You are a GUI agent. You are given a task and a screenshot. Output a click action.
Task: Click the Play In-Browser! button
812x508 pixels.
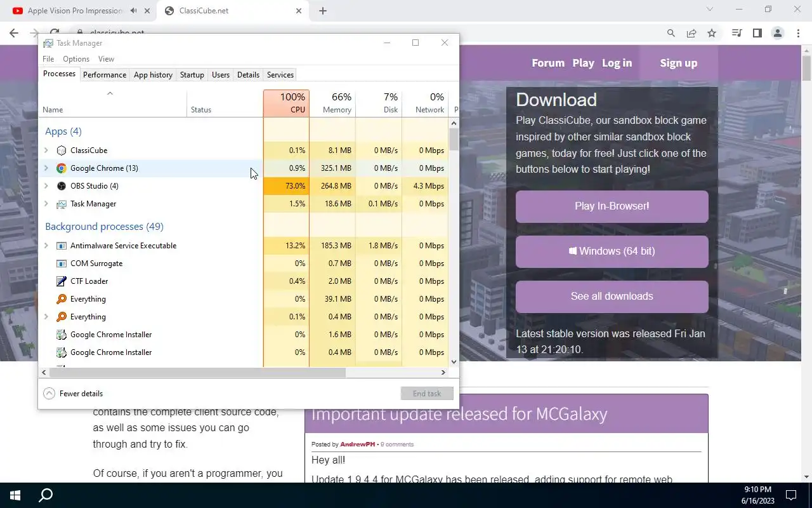(x=612, y=206)
